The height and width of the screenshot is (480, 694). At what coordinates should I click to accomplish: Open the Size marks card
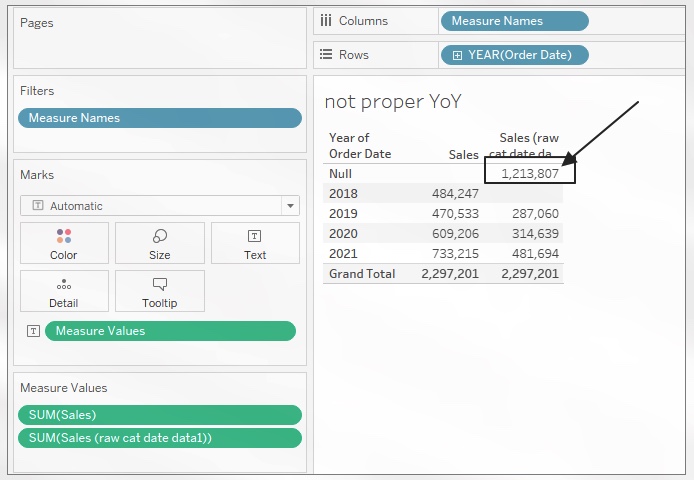point(159,237)
